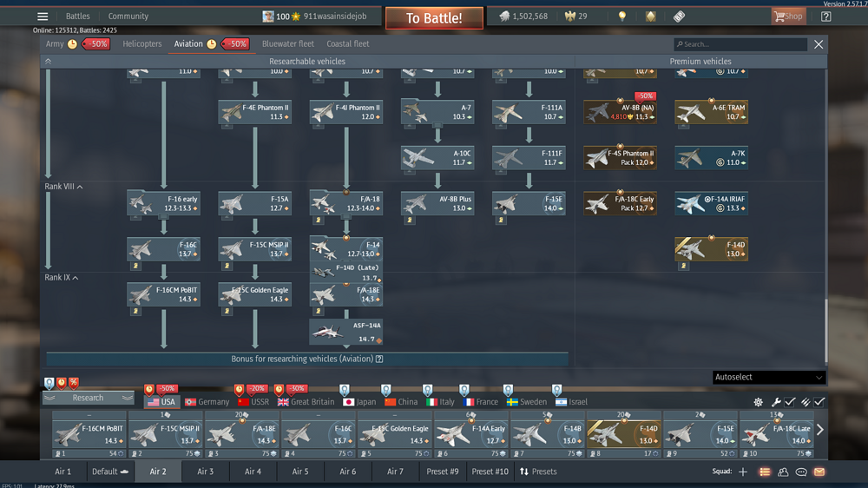
Task: Select the Germany nation tab
Action: coord(207,402)
